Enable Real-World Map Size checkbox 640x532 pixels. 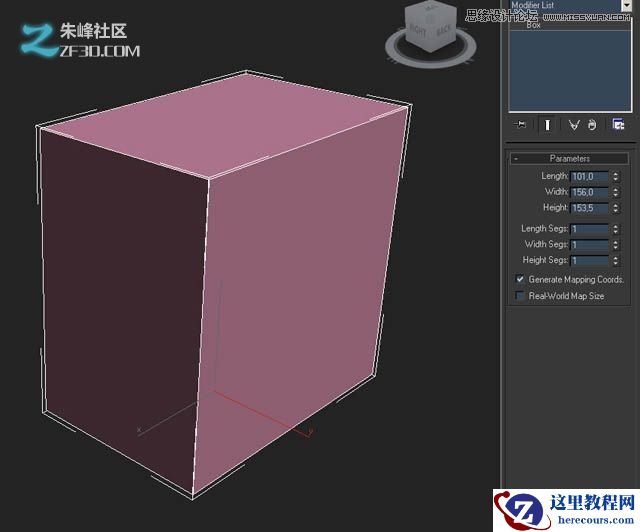tap(520, 295)
